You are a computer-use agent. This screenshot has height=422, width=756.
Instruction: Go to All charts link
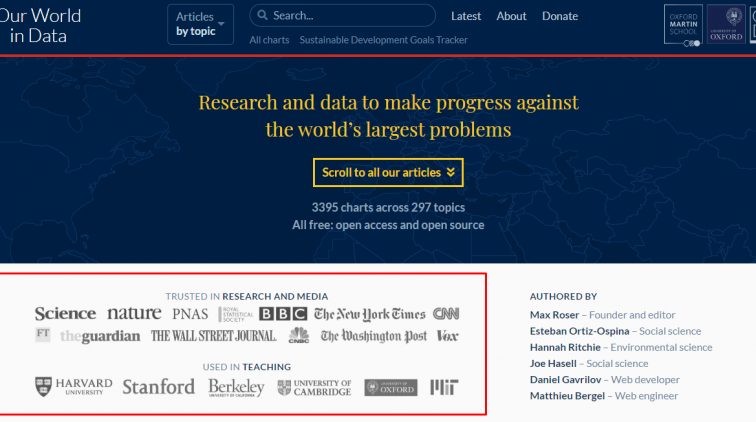click(x=269, y=40)
